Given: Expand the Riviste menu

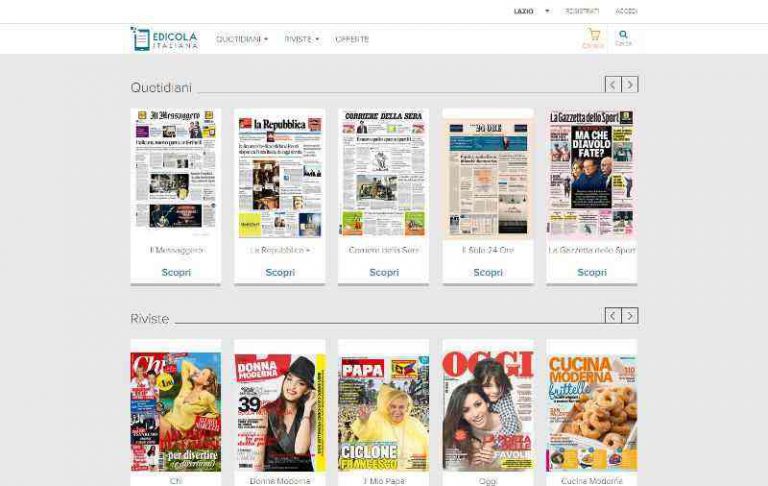Looking at the screenshot, I should point(302,39).
